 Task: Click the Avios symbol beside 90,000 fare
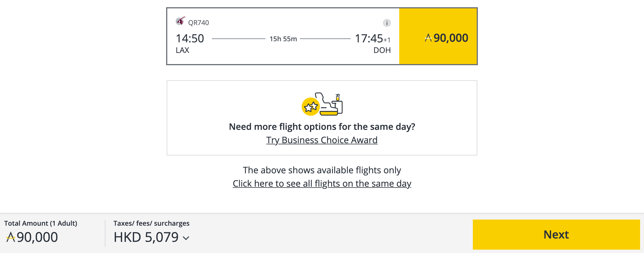point(428,38)
